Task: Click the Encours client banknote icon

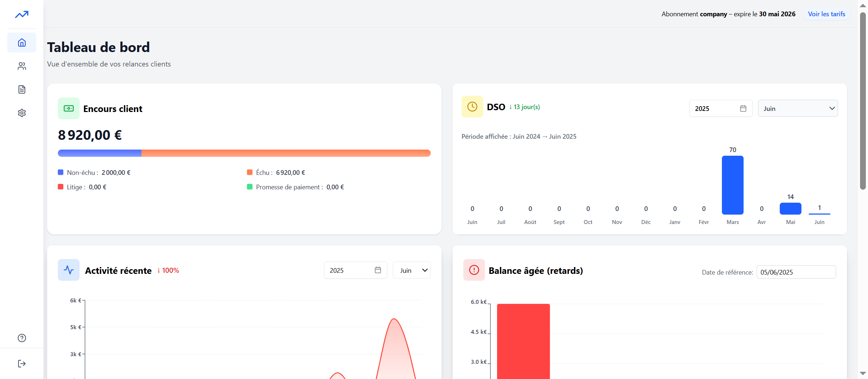Action: [x=69, y=108]
